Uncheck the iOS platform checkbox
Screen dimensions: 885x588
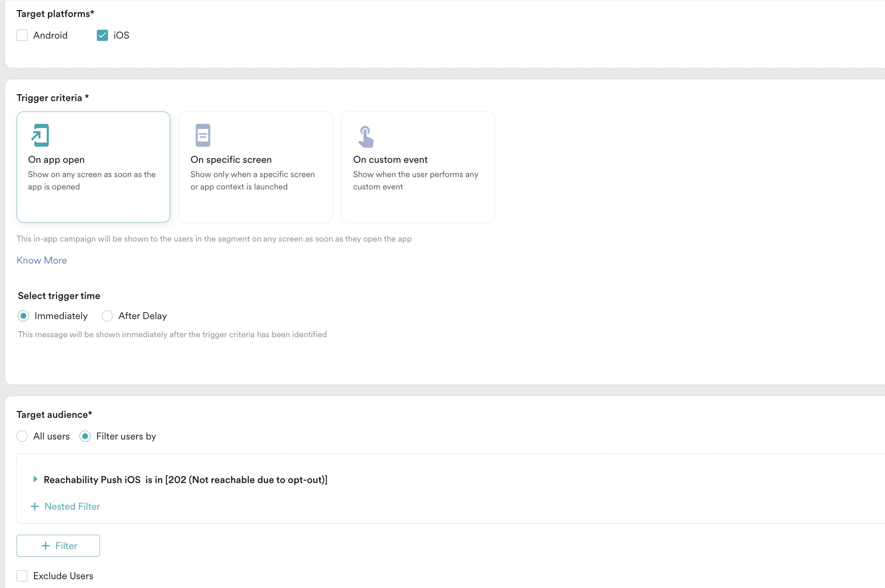[102, 35]
